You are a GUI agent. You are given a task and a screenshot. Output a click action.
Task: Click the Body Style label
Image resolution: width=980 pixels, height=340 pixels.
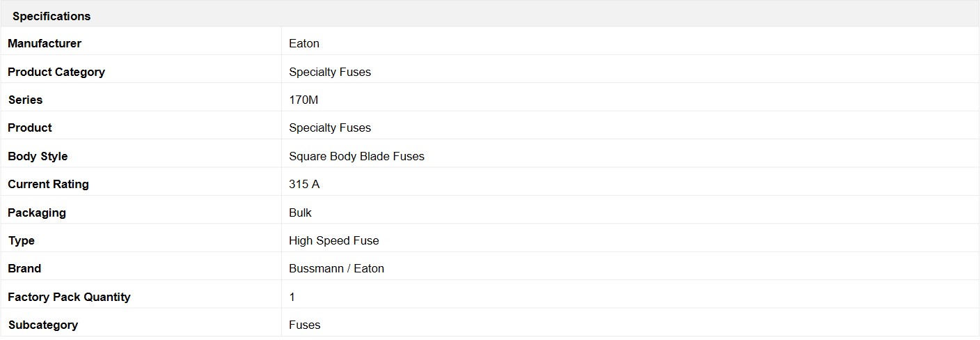[x=38, y=156]
